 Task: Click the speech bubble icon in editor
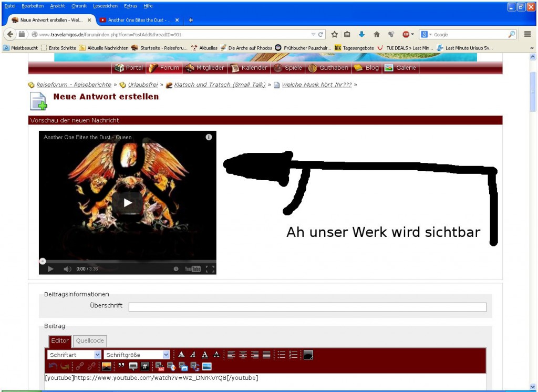(x=133, y=366)
